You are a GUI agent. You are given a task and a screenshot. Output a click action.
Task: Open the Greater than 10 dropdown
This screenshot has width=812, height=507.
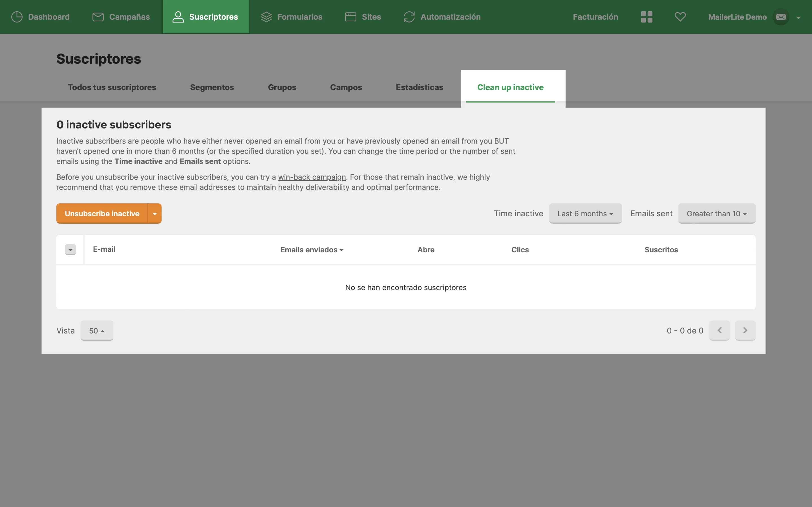click(x=717, y=214)
